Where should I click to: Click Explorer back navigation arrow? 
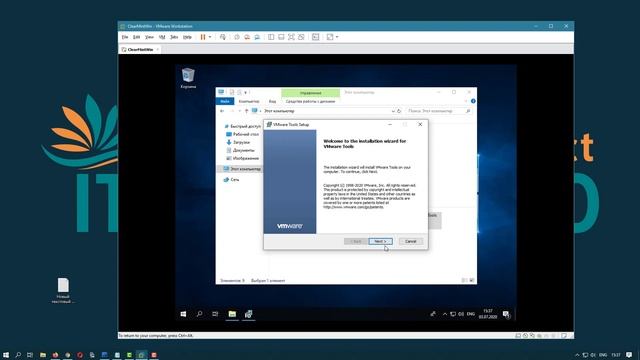pos(222,111)
